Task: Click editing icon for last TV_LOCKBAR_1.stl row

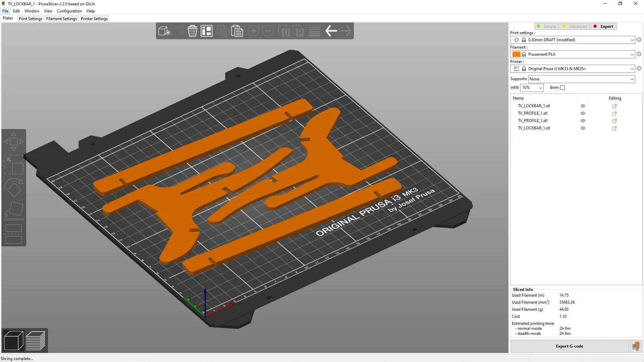Action: 614,128
